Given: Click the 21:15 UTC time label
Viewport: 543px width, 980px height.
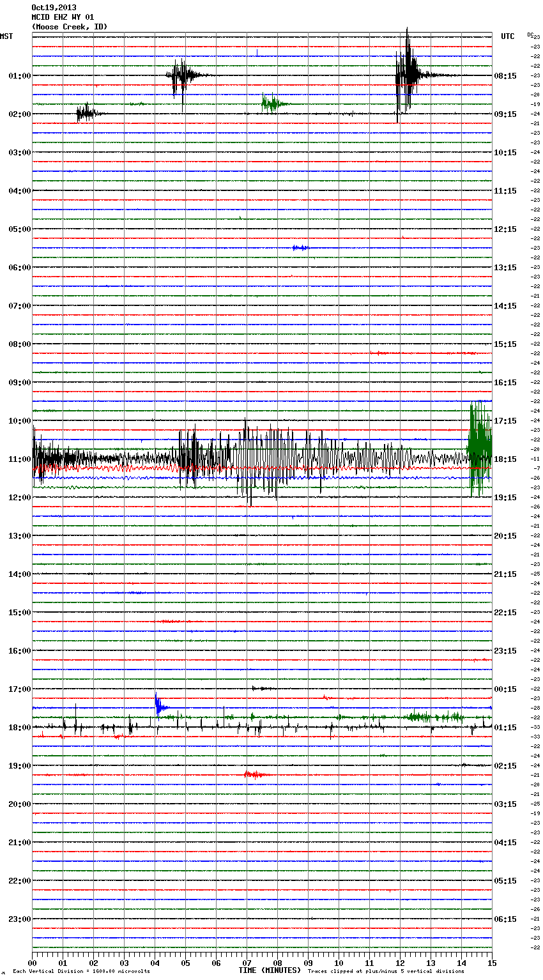Looking at the screenshot, I should click(505, 574).
